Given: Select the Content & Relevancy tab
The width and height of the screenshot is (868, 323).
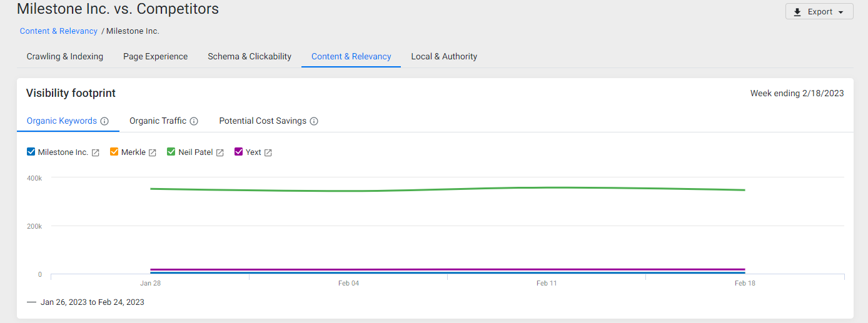Looking at the screenshot, I should point(351,56).
